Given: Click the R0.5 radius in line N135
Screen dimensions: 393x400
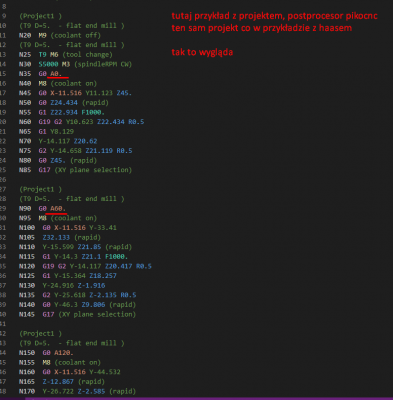Looking at the screenshot, I should click(128, 295).
